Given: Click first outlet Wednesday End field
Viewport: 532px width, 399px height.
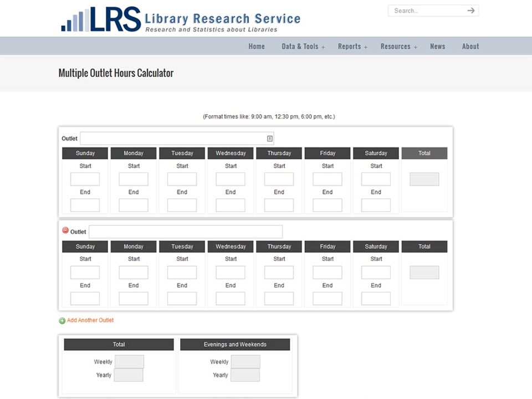Looking at the screenshot, I should click(x=231, y=205).
